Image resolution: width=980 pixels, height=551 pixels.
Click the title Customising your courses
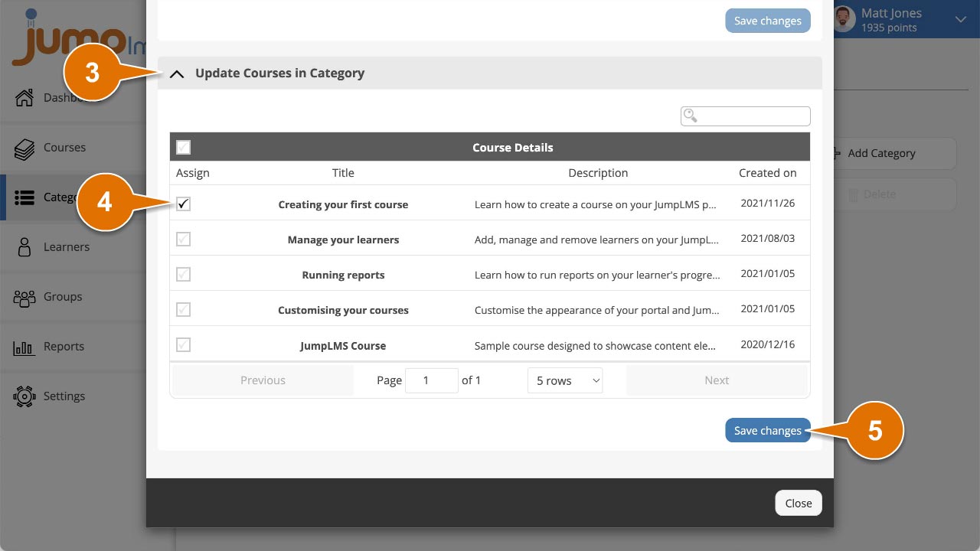[x=343, y=310]
